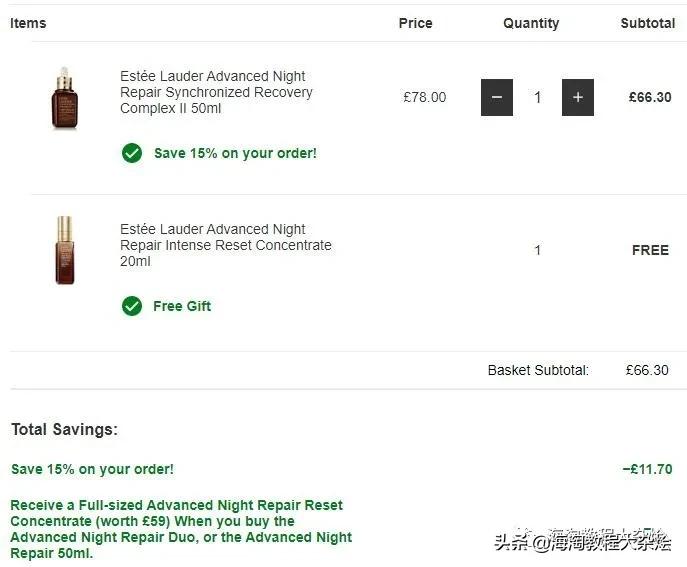This screenshot has height=567, width=687.
Task: Click the Synchronized Recovery Complex product image
Action: [65, 98]
